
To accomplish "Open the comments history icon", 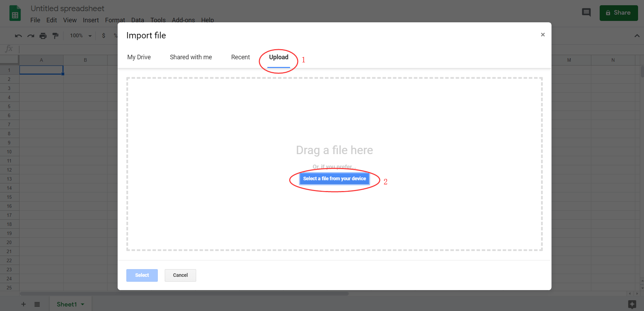I will [586, 13].
